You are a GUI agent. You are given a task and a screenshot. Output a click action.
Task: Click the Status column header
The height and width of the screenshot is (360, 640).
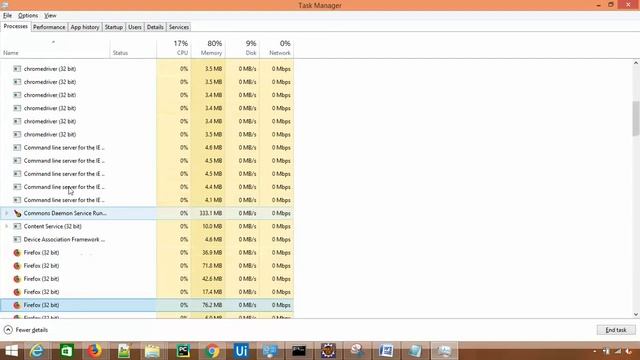[133, 48]
